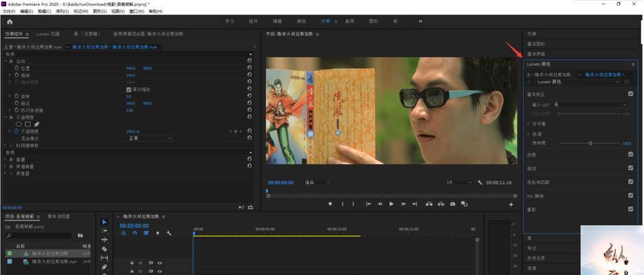Switch to the 颜色 workspace tab
Viewport: 644px width, 275px height.
coord(301,21)
